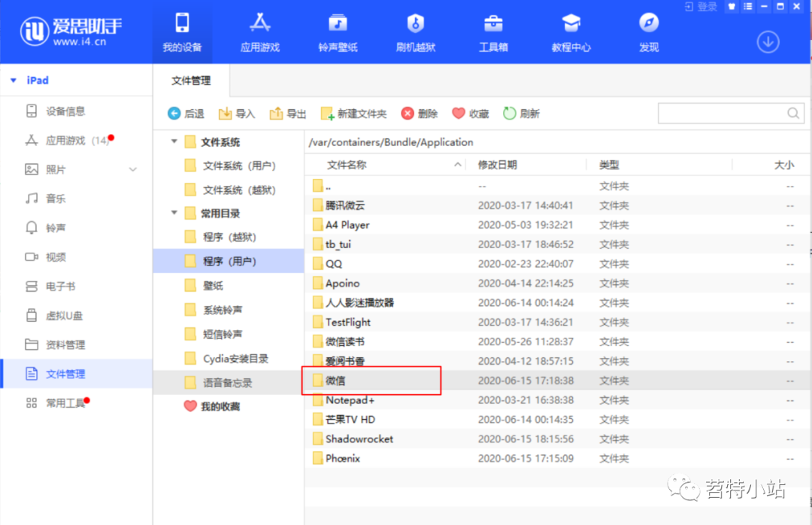Image resolution: width=812 pixels, height=525 pixels.
Task: Click 新建文件夹 new folder button
Action: click(353, 114)
